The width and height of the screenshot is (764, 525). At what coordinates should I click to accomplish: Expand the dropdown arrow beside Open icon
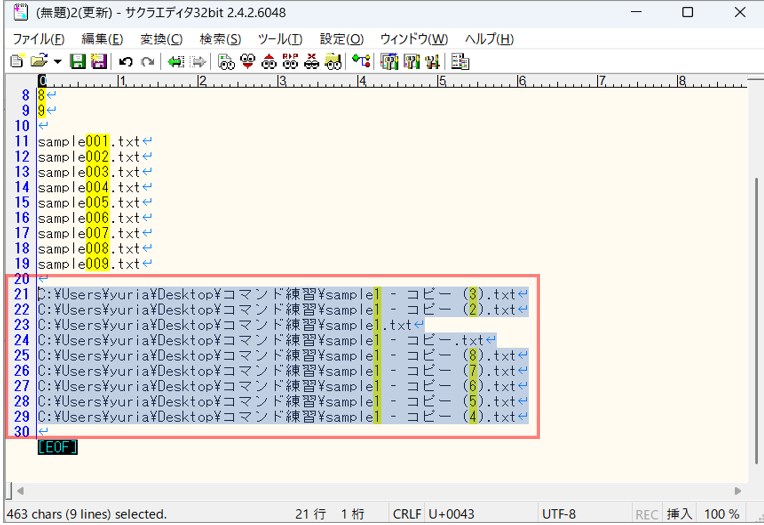57,62
